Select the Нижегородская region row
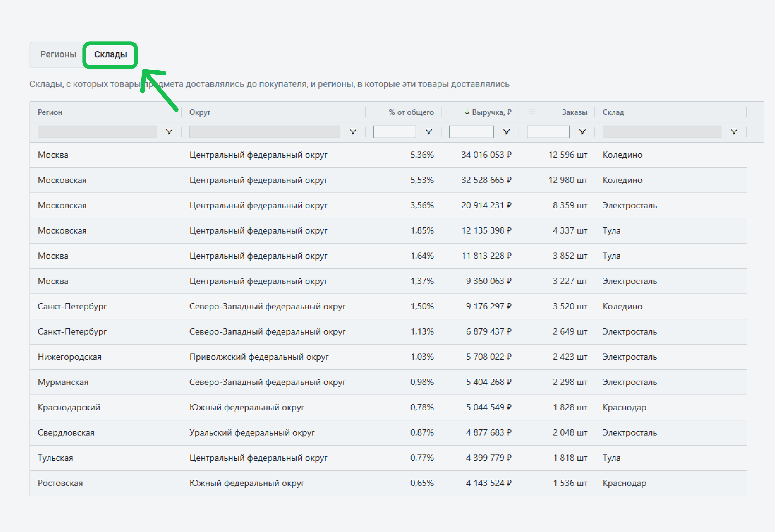The image size is (775, 532). [x=69, y=357]
